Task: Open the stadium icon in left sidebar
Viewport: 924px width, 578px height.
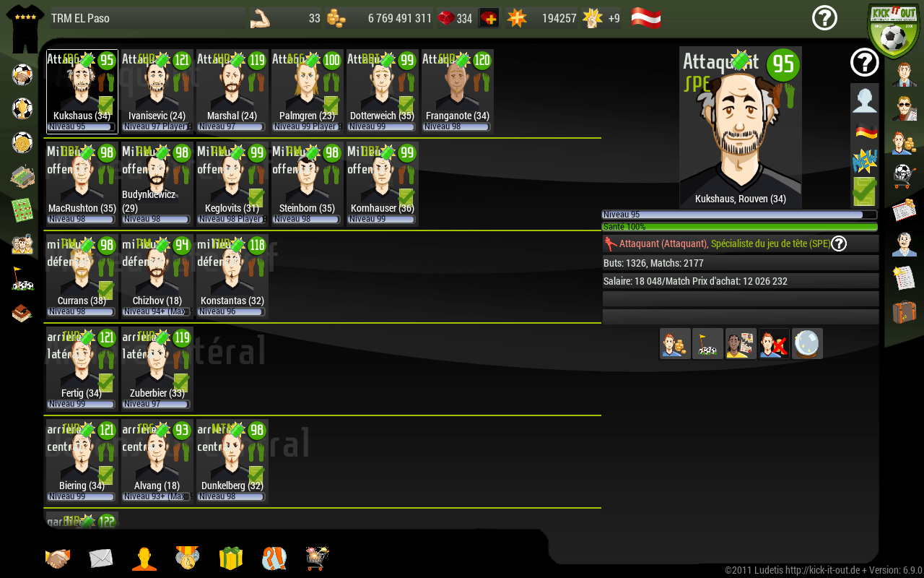Action: (22, 176)
